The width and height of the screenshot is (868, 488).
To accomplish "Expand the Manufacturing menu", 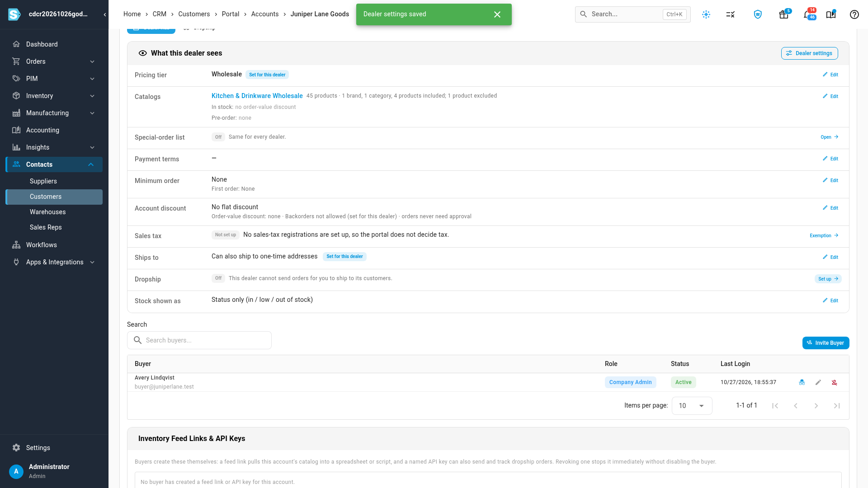I will click(x=54, y=113).
